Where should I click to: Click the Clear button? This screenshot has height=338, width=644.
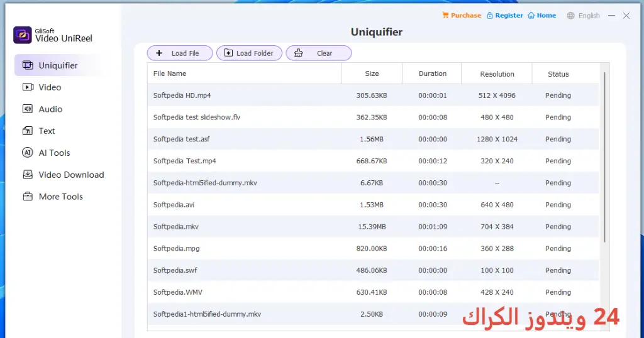click(x=319, y=53)
